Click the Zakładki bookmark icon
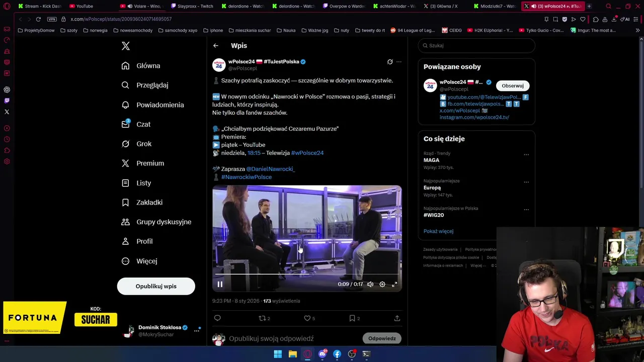 click(125, 202)
